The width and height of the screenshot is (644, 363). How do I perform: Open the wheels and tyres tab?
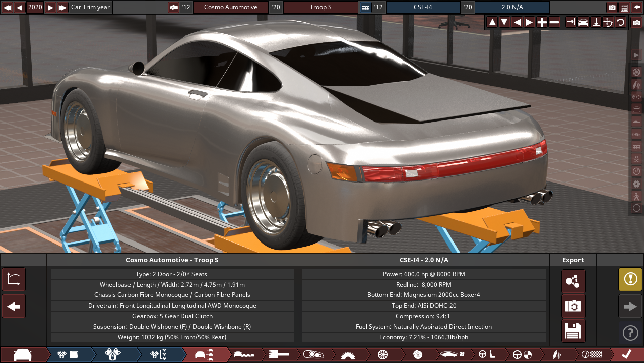[382, 355]
